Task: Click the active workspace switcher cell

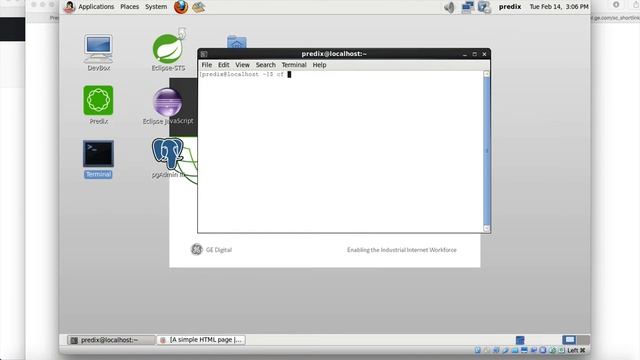Action: click(x=569, y=340)
